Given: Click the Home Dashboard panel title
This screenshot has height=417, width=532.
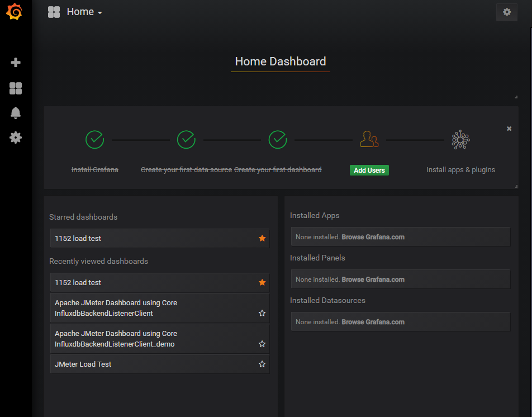Looking at the screenshot, I should point(280,61).
